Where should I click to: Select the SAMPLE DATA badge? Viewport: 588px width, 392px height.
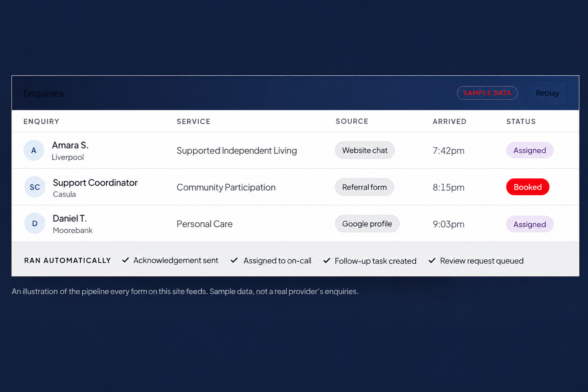point(487,93)
